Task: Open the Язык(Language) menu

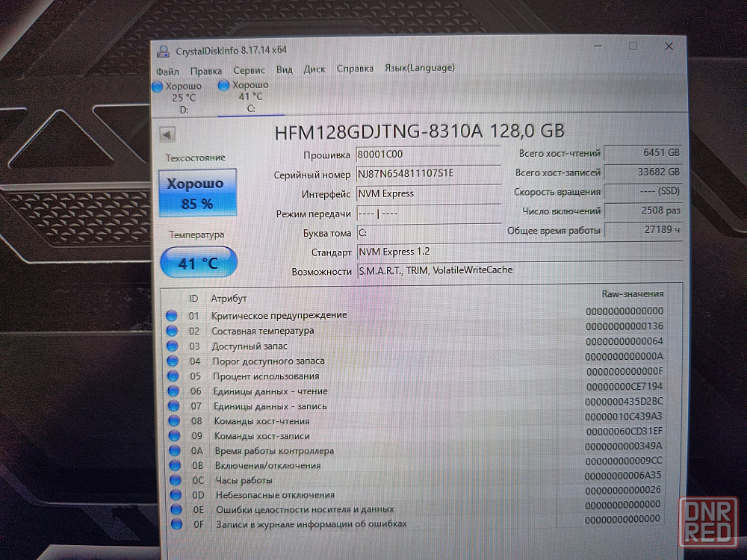Action: tap(420, 68)
